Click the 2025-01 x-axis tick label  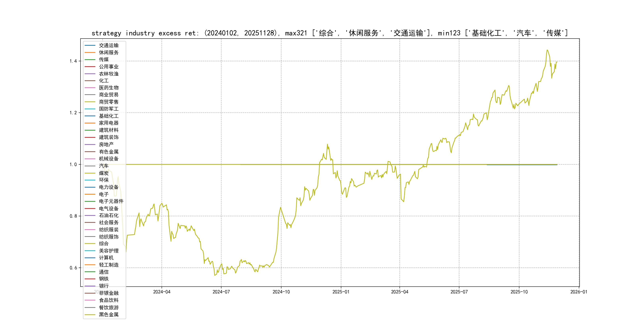click(x=341, y=292)
